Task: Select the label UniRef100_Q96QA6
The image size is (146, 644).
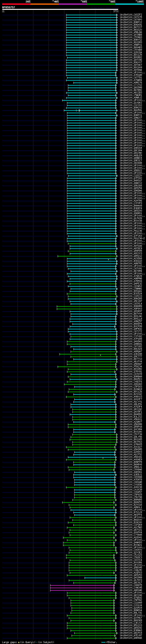Action: click(131, 191)
